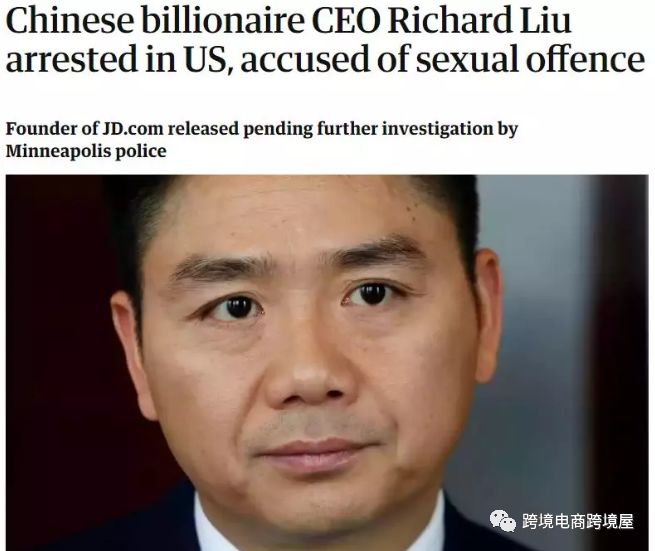The image size is (655, 551).
Task: Open the article's main photo
Action: pyautogui.click(x=327, y=363)
